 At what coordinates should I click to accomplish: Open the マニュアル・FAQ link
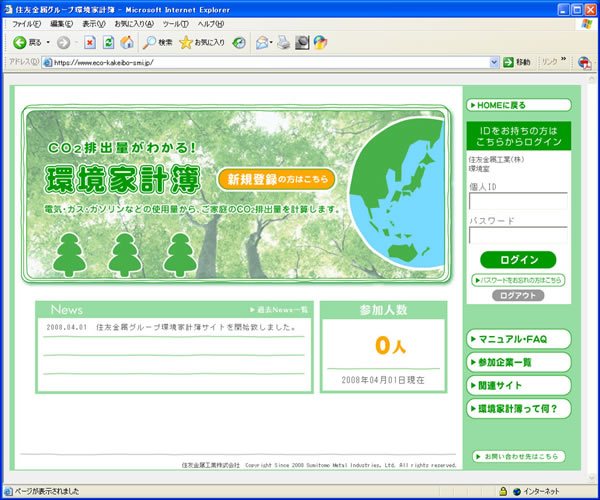point(518,339)
